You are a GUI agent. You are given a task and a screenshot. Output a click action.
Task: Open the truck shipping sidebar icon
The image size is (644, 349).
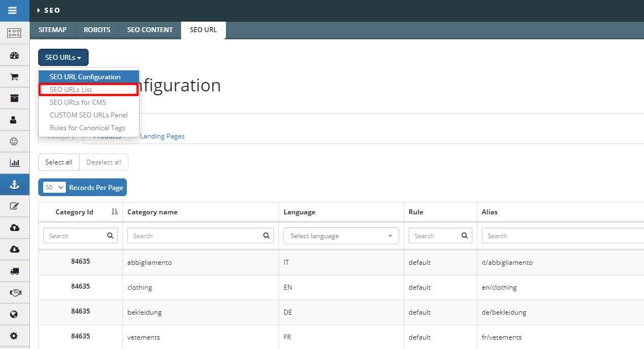[15, 271]
